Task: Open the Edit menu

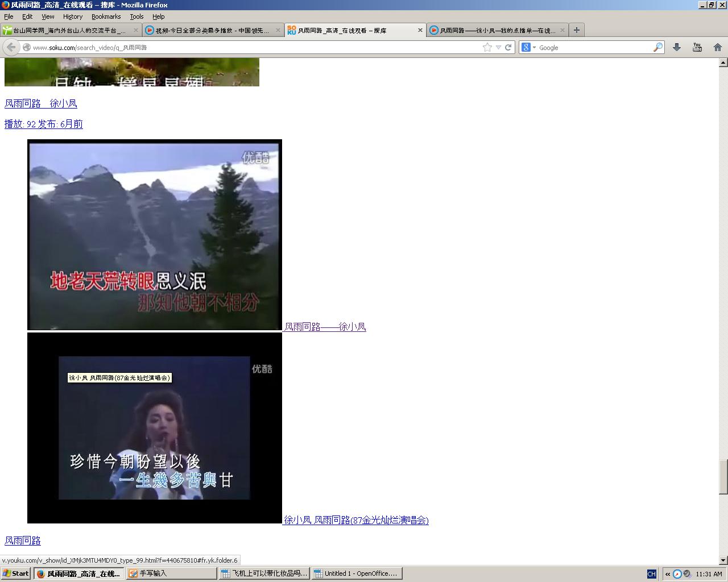Action: (x=27, y=16)
